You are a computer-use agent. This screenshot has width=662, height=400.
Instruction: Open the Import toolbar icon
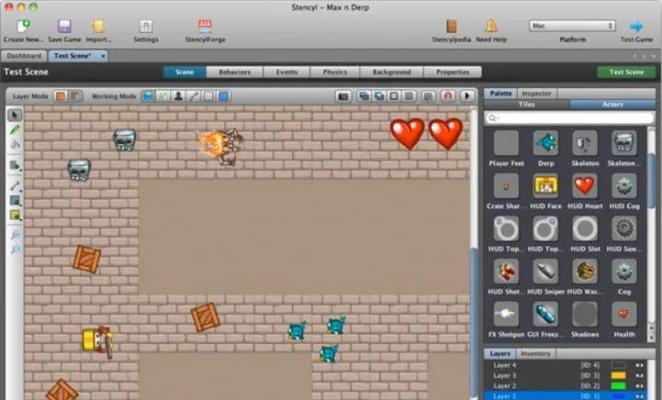[x=98, y=26]
